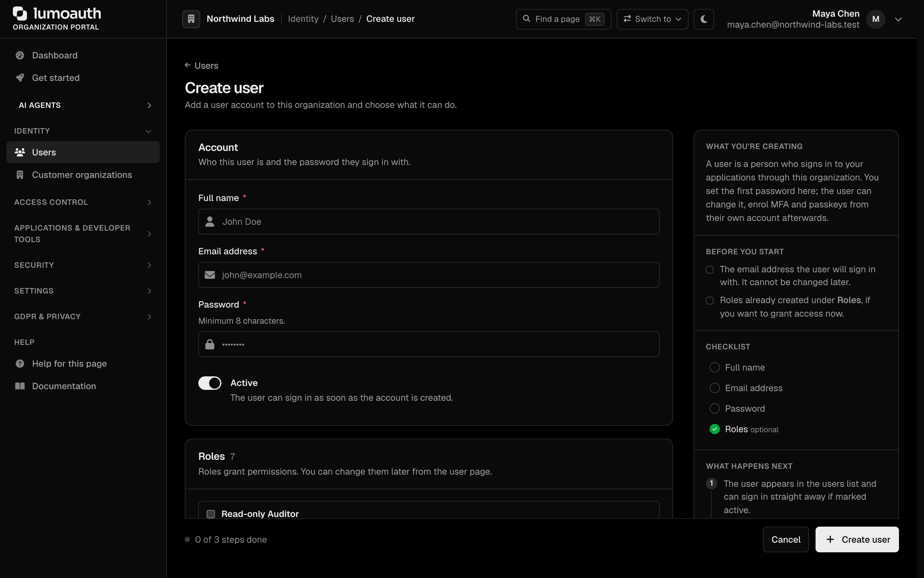The image size is (924, 578).
Task: Click the step 1 number marker
Action: tap(711, 483)
